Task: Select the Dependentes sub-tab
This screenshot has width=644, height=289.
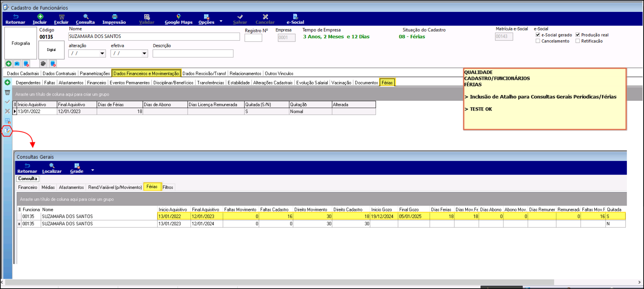Action: click(x=28, y=83)
